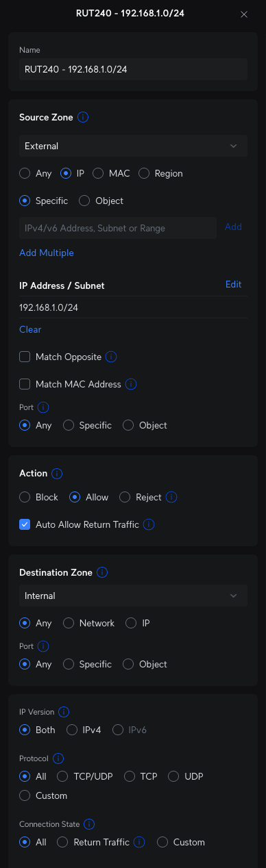Image resolution: width=266 pixels, height=868 pixels.
Task: Click the info icon next to Protocol
Action: 58,758
